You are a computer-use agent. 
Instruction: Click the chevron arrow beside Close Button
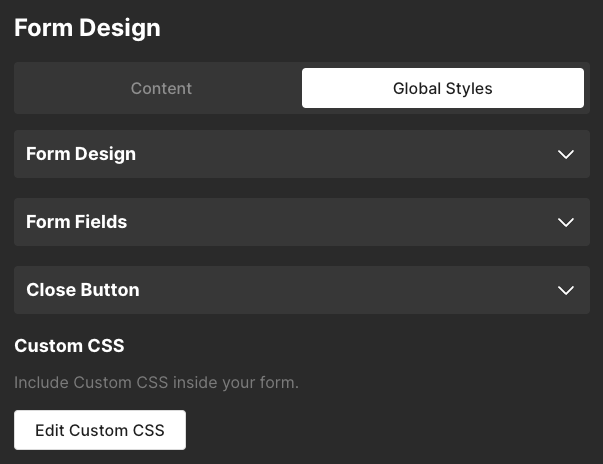tap(566, 290)
